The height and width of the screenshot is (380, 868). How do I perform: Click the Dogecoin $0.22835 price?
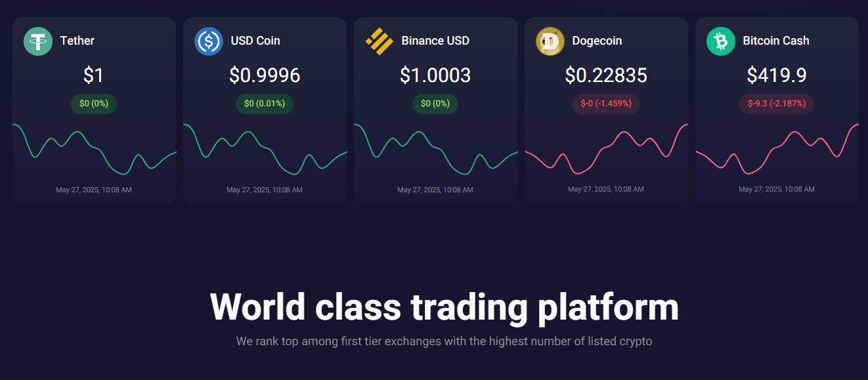[606, 75]
